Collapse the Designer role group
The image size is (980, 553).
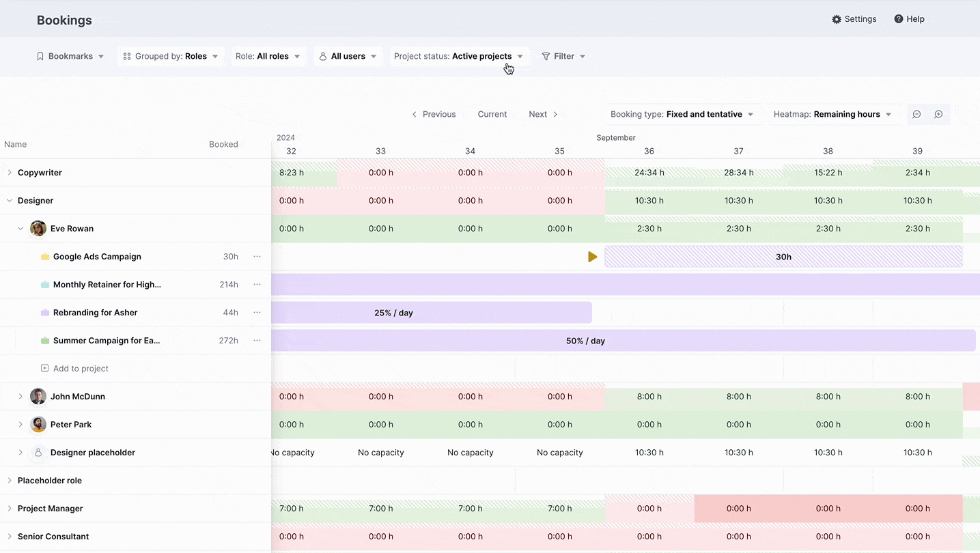(10, 201)
